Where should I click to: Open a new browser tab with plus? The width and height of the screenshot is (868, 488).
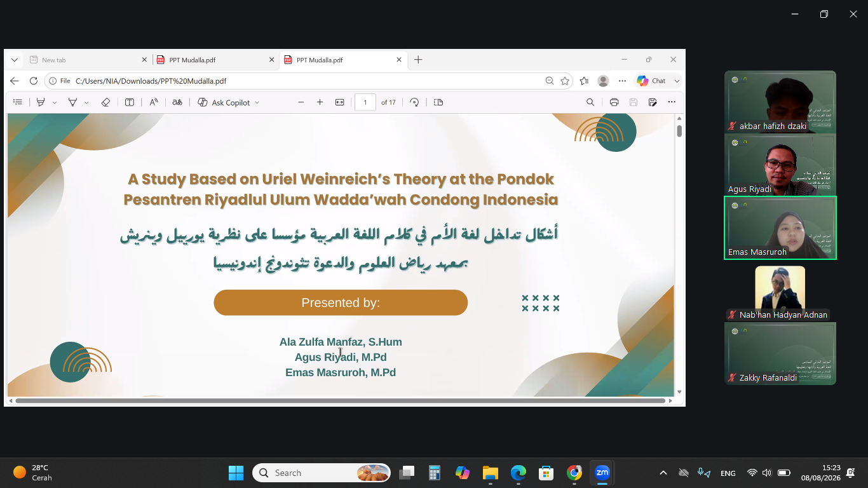click(x=418, y=60)
